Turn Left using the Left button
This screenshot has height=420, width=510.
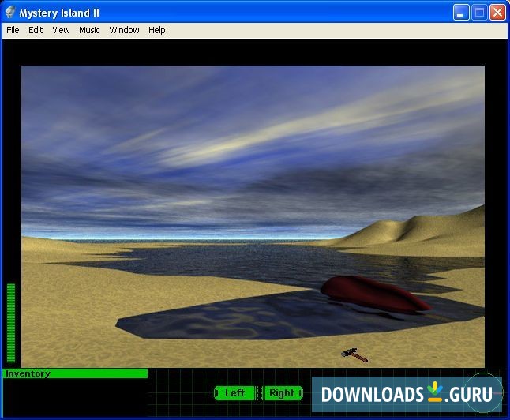(234, 393)
